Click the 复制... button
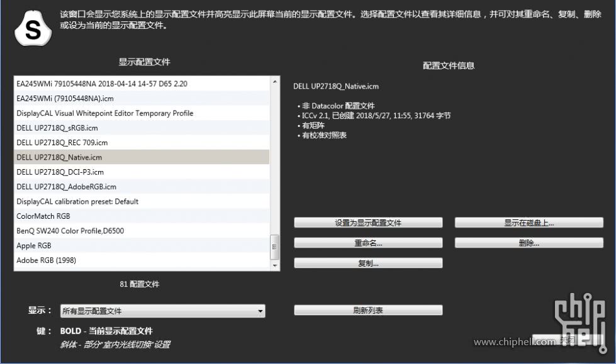Screen dimensions: 616x364 (x=368, y=263)
